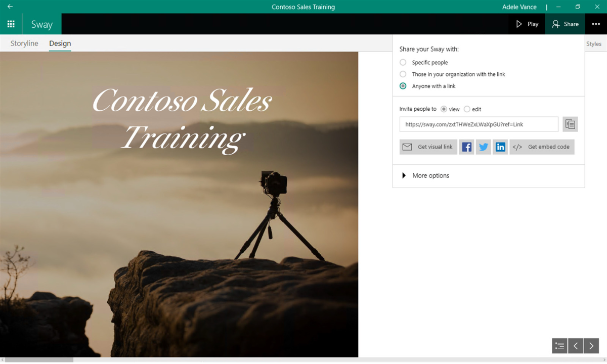Click the Get visual link button
This screenshot has height=364, width=607.
pos(428,147)
